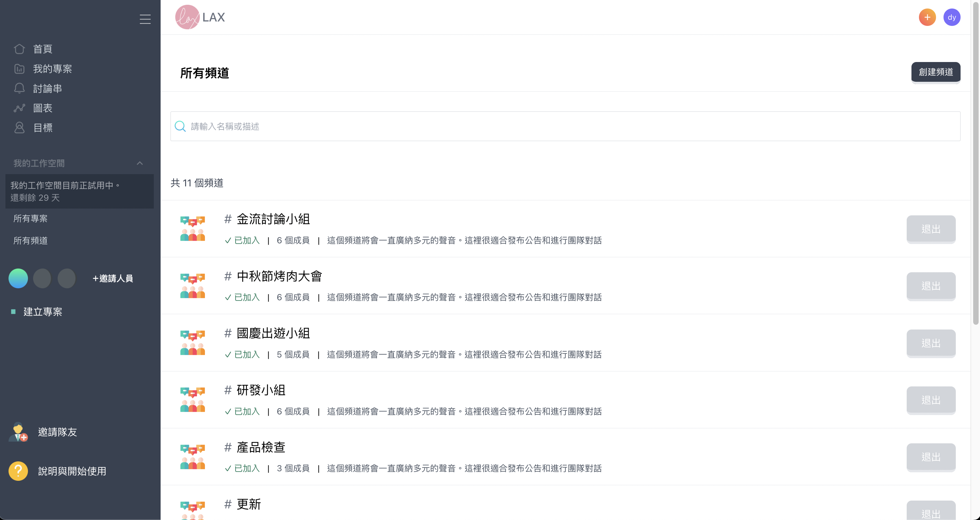
Task: Click the yellow question mark help icon
Action: coord(18,471)
